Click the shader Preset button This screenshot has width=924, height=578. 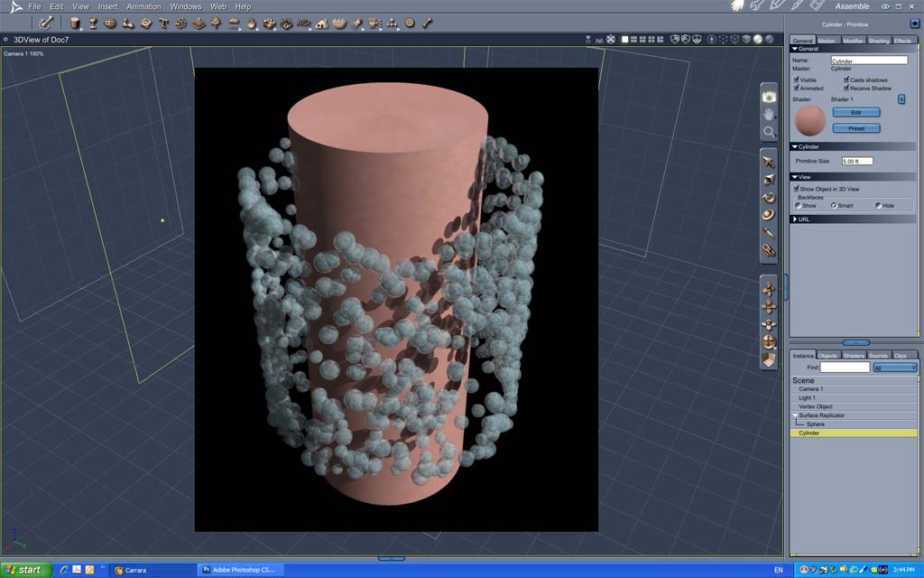[x=856, y=128]
